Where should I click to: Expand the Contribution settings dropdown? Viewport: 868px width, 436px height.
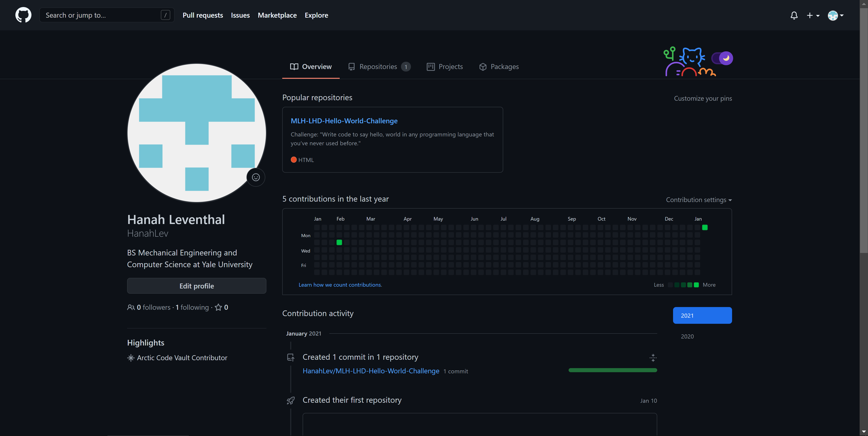pos(699,200)
